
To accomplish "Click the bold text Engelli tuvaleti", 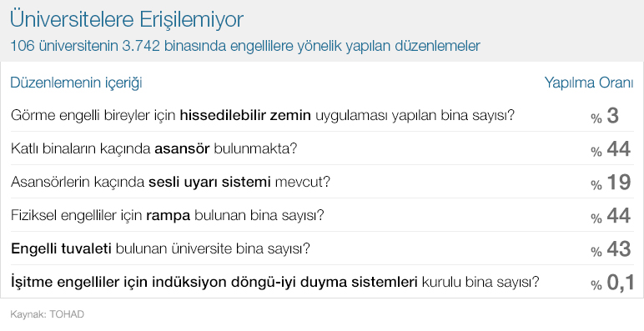I will [61, 248].
